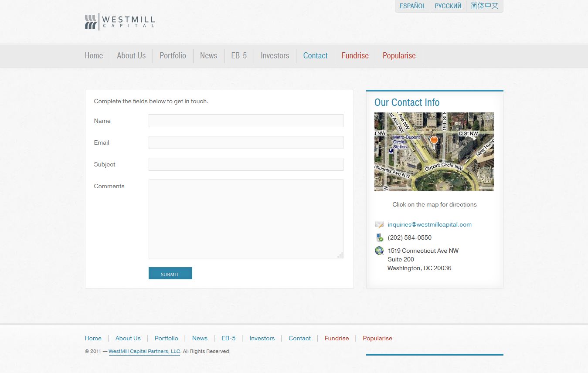Click the Metro station icon on map
Image resolution: width=588 pixels, height=373 pixels.
(391, 151)
